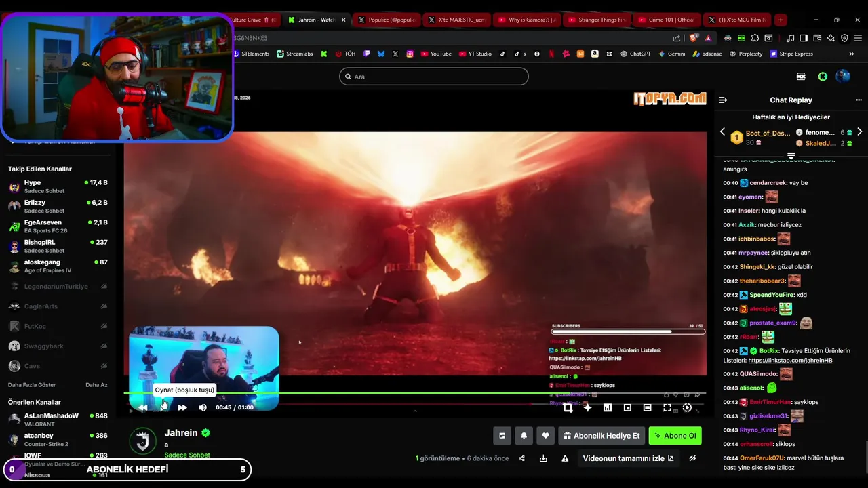Image resolution: width=868 pixels, height=488 pixels.
Task: Open browser extensions puzzle icon
Action: point(755,38)
